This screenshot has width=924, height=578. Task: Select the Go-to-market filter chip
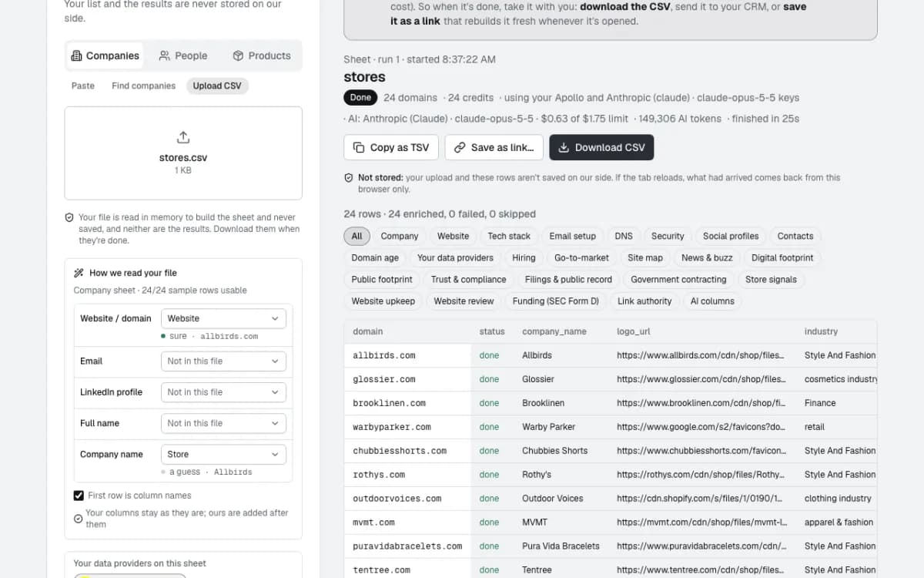[581, 257]
